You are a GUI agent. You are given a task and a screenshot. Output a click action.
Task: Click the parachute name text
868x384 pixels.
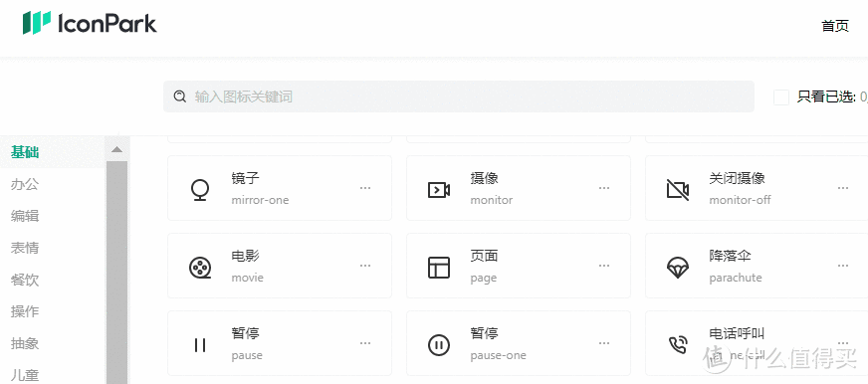click(736, 278)
